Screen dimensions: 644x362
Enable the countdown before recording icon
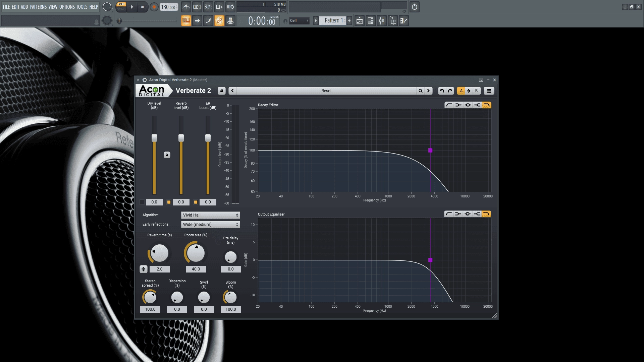click(x=208, y=7)
